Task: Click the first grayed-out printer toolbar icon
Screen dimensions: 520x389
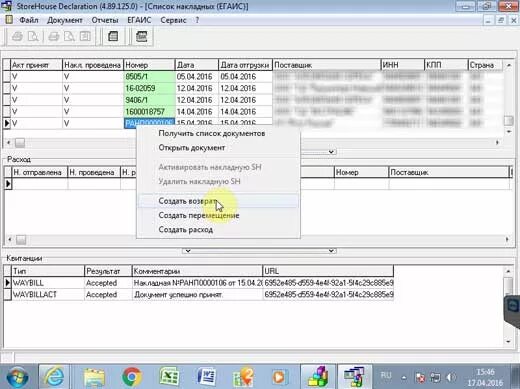Action: pos(17,36)
